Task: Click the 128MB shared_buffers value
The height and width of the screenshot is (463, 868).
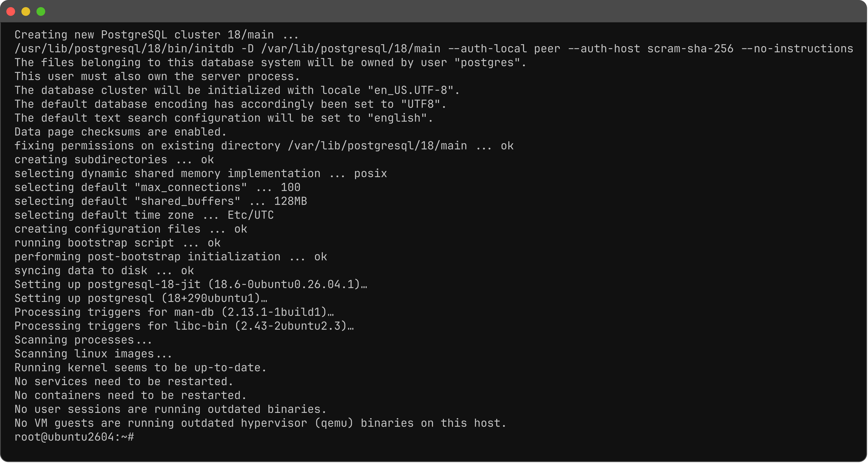Action: click(x=290, y=201)
